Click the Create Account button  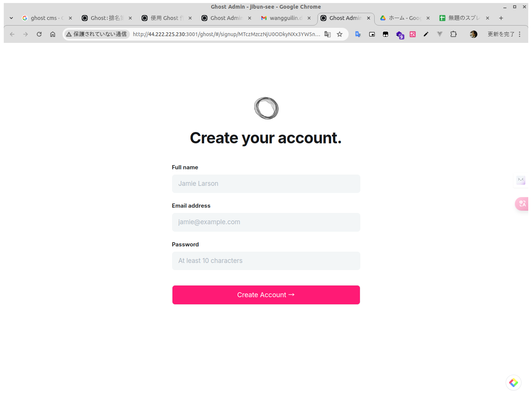[266, 295]
